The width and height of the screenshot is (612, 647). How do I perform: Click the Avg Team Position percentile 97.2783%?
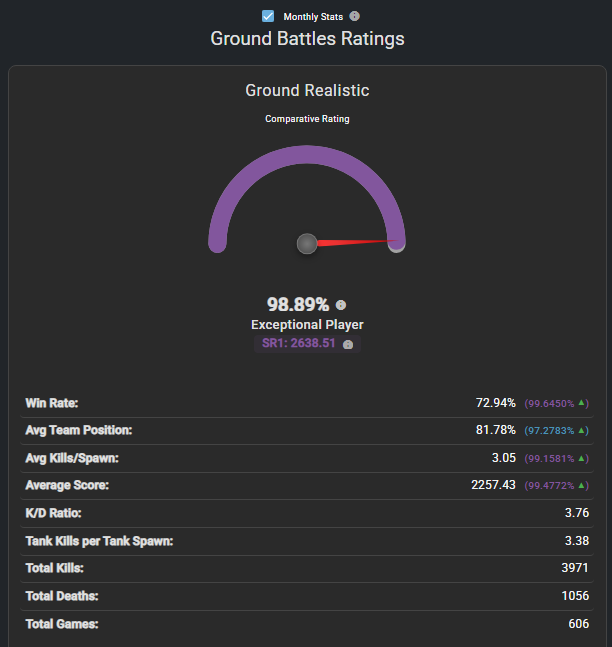551,430
